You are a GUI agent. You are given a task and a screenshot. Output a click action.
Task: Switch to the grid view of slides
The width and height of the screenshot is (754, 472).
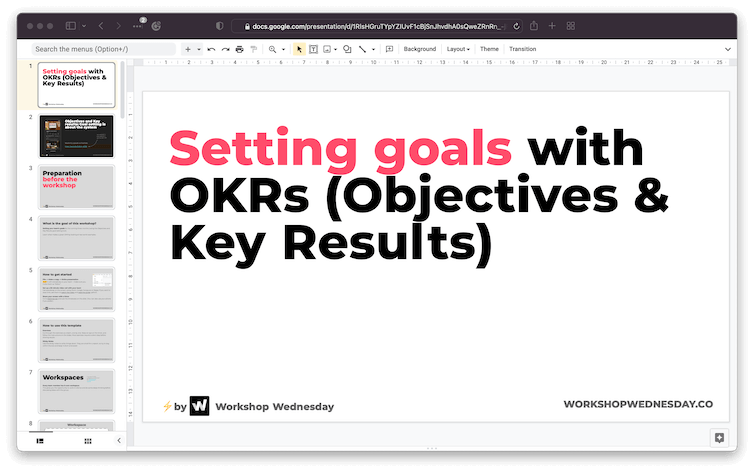click(88, 440)
